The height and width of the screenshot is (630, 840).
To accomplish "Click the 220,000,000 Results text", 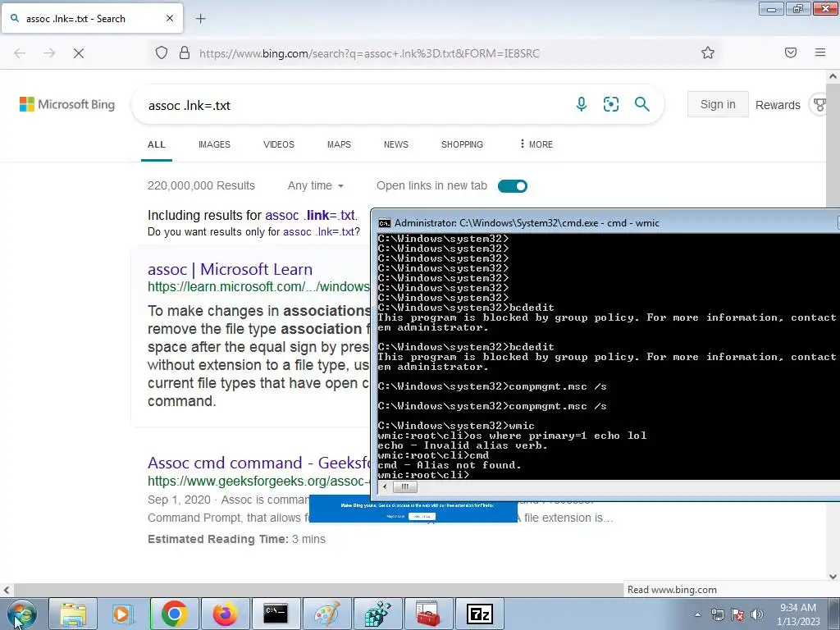I will tap(202, 186).
